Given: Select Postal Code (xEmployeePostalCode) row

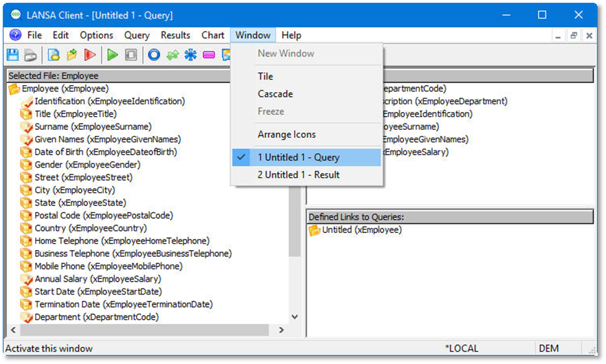Looking at the screenshot, I should (x=104, y=216).
